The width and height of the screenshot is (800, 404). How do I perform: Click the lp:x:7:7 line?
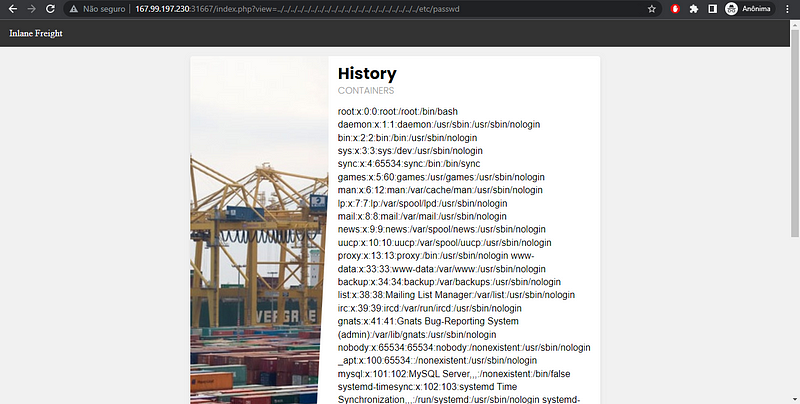tap(422, 203)
